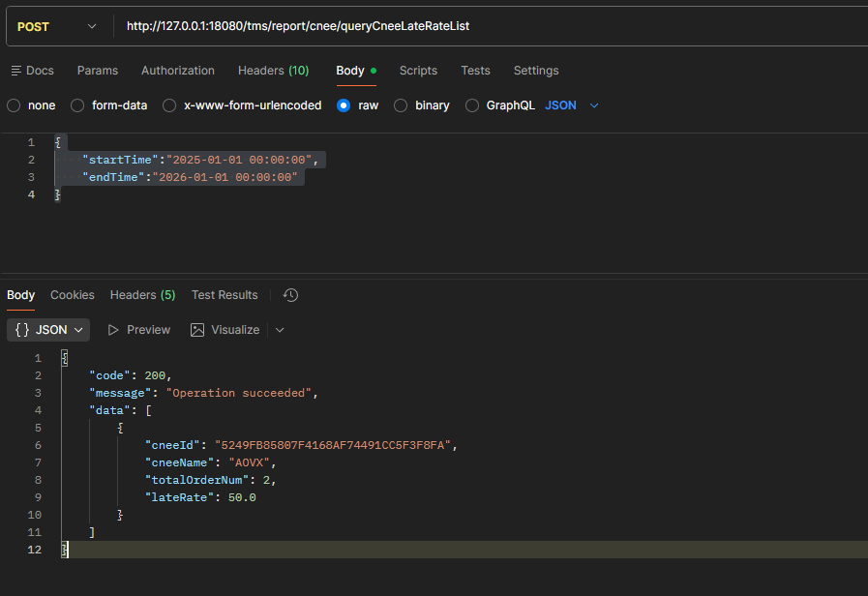Select the binary body radio button

point(401,105)
